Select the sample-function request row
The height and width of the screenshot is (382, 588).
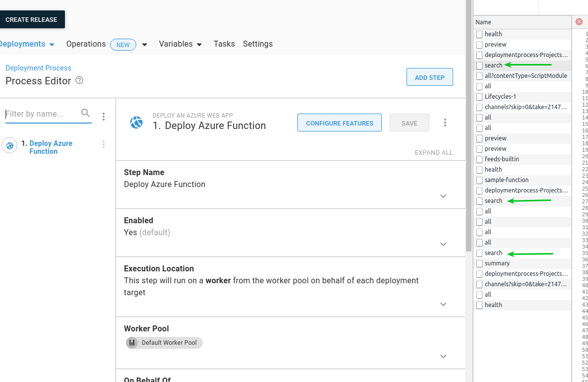click(x=522, y=180)
